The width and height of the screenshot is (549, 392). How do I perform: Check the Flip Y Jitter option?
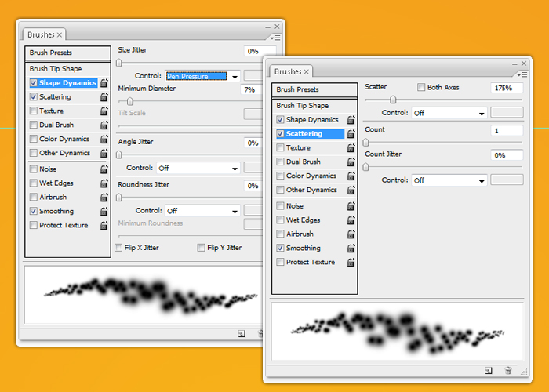202,248
